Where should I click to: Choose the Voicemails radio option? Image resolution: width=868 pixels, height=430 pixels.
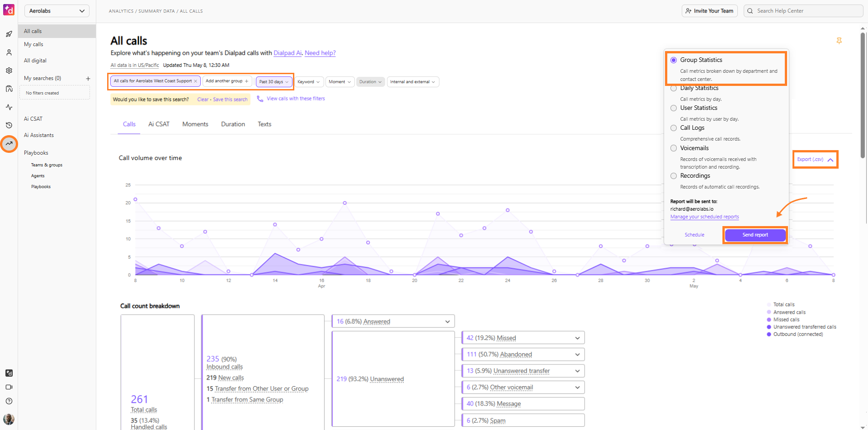pyautogui.click(x=674, y=148)
